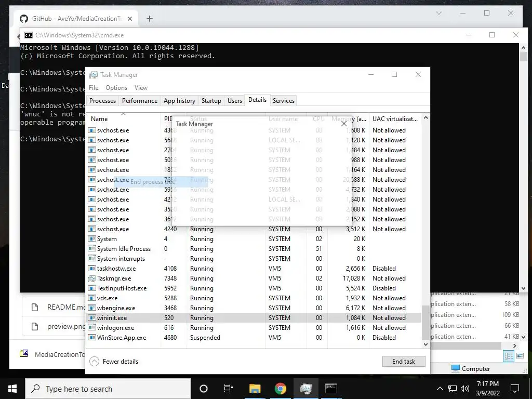Screen dimensions: 532x399
Task: Click the MediaCreationTool download item
Action: 52,354
